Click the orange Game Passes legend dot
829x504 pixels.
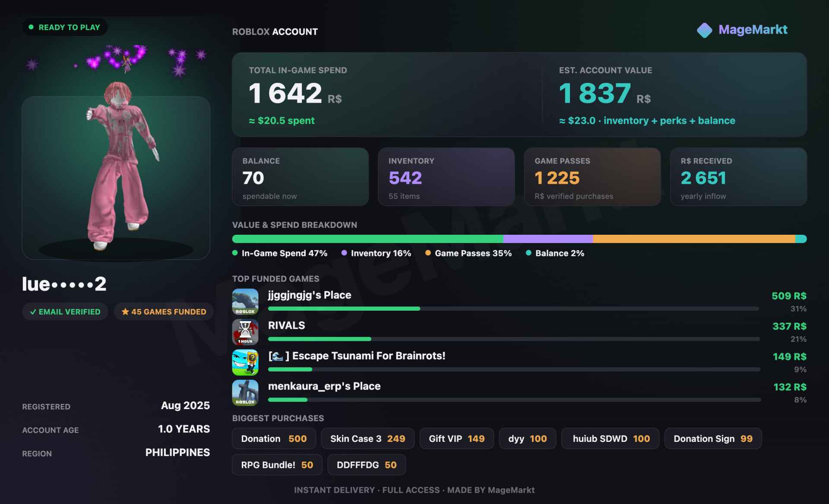[x=428, y=253]
